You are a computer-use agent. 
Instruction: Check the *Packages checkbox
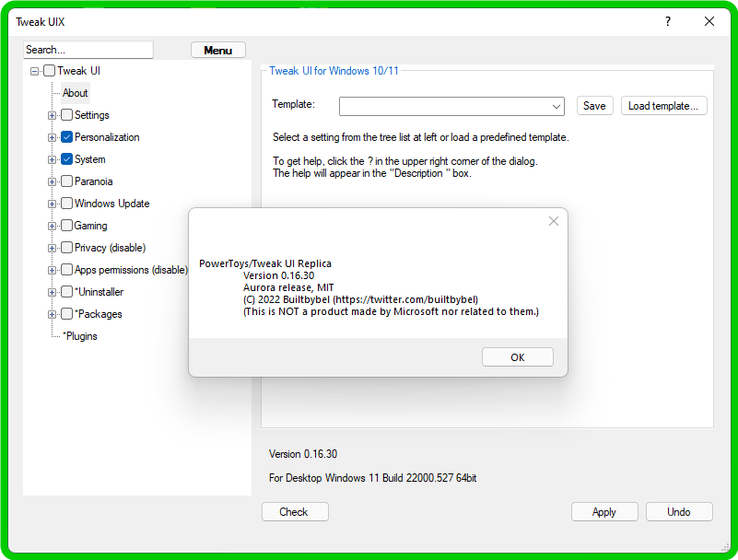[67, 314]
